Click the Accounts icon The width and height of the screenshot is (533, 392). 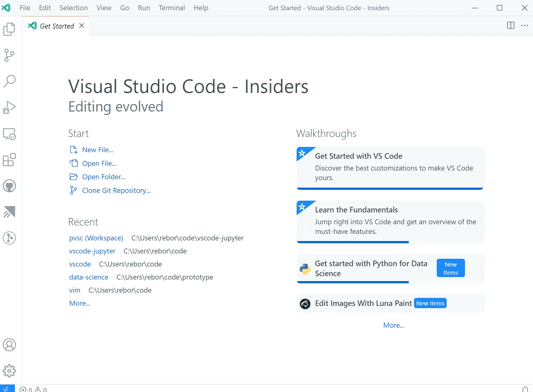9,345
